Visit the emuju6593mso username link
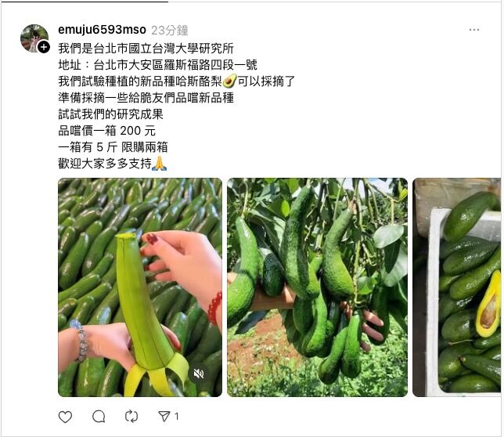This screenshot has height=437, width=504. tap(103, 30)
